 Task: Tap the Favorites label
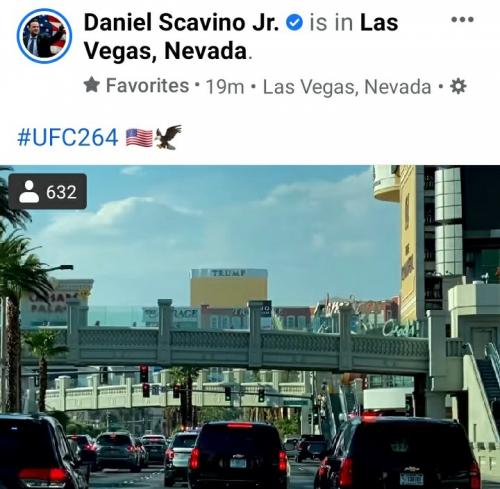pyautogui.click(x=147, y=85)
